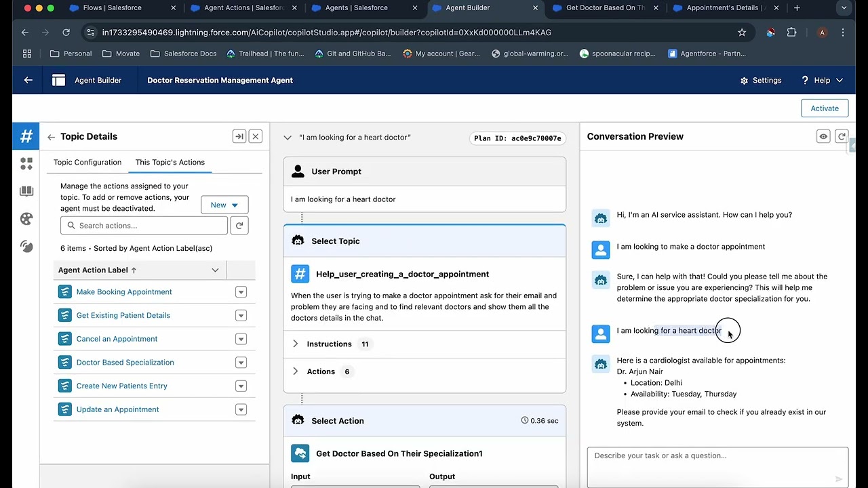The height and width of the screenshot is (488, 868).
Task: Click the Agent Builder back arrow in header
Action: [28, 80]
